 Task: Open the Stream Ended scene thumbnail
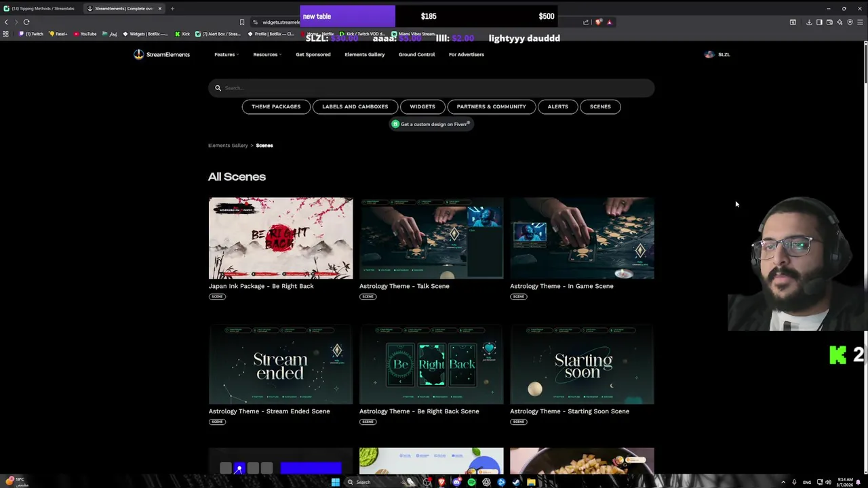(x=281, y=364)
